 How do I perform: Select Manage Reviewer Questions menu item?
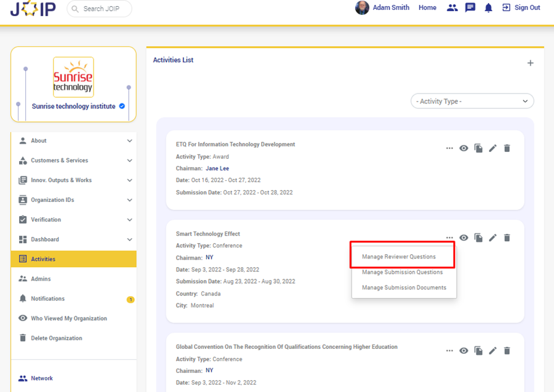pos(399,257)
